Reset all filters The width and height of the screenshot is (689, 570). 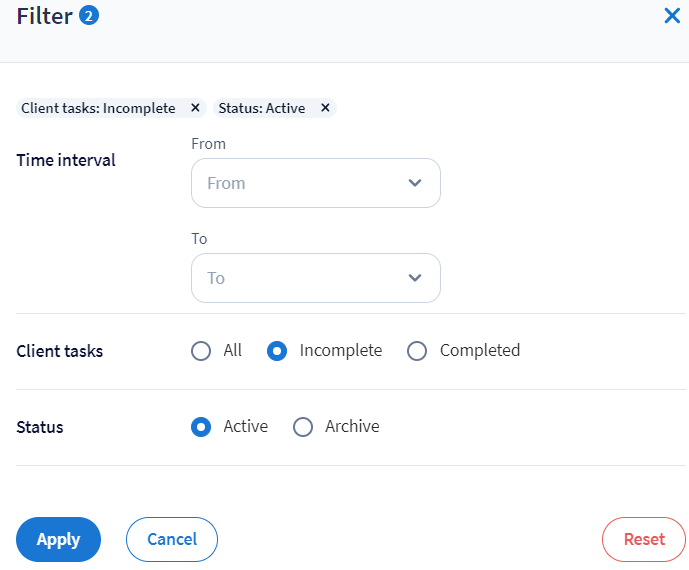(644, 540)
